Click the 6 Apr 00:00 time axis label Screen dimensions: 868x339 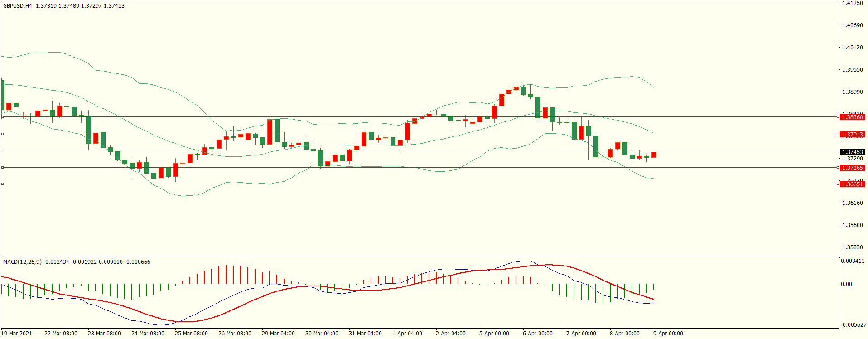tap(537, 334)
